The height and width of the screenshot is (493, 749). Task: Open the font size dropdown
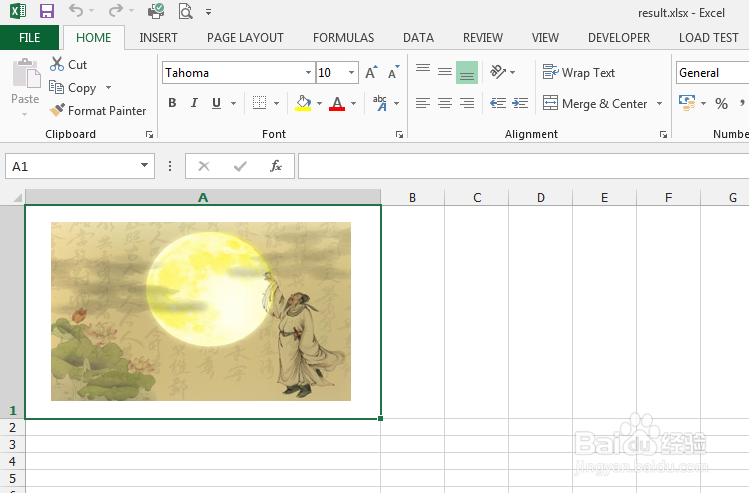(x=352, y=73)
